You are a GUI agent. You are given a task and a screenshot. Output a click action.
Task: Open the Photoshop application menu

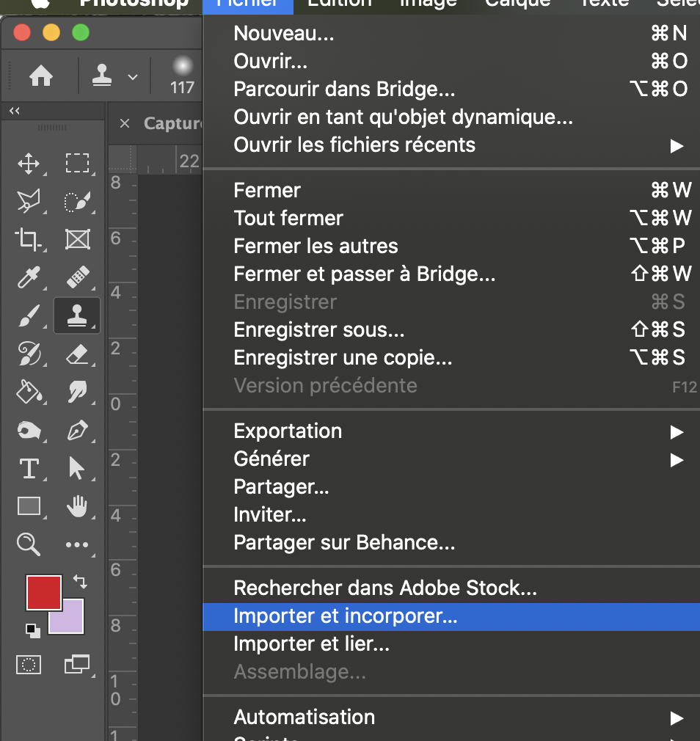[134, 4]
